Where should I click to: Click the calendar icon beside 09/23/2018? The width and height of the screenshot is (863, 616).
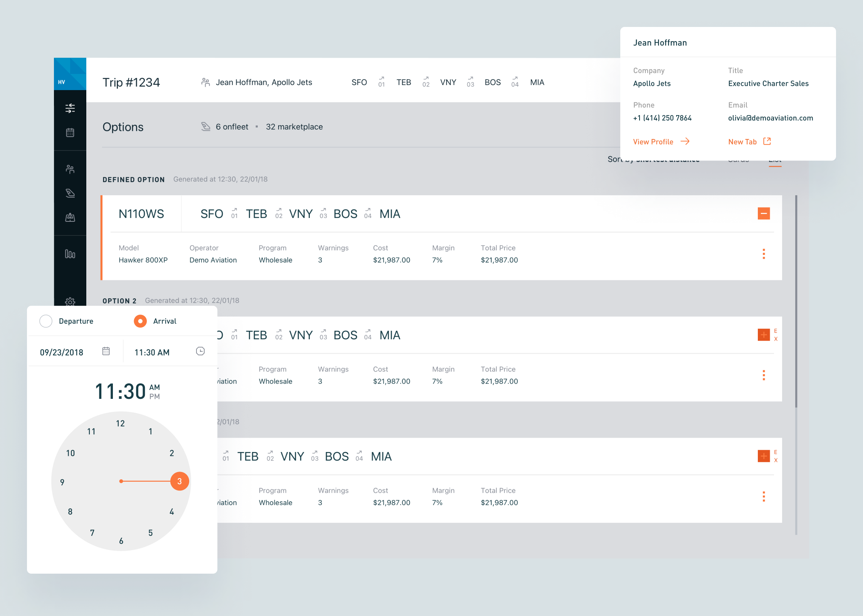(106, 351)
